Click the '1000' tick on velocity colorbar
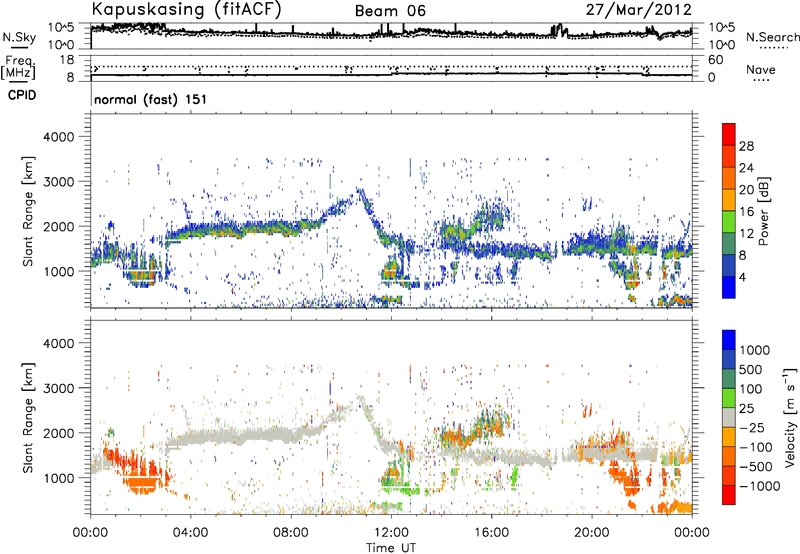800x554 pixels. pos(755,350)
